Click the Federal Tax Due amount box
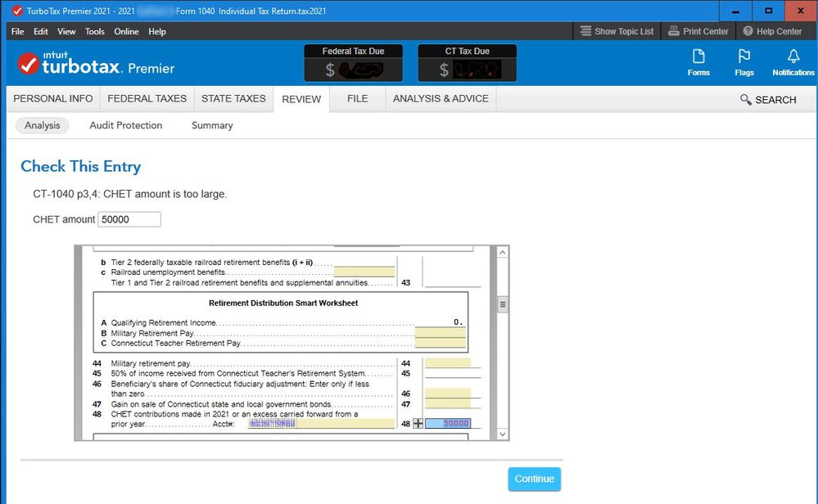Viewport: 818px width, 504px height. tap(353, 70)
